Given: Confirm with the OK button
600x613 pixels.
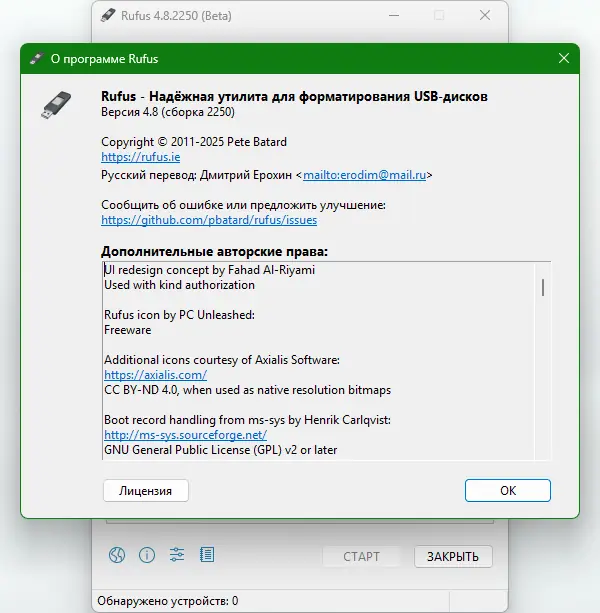Looking at the screenshot, I should [x=508, y=490].
